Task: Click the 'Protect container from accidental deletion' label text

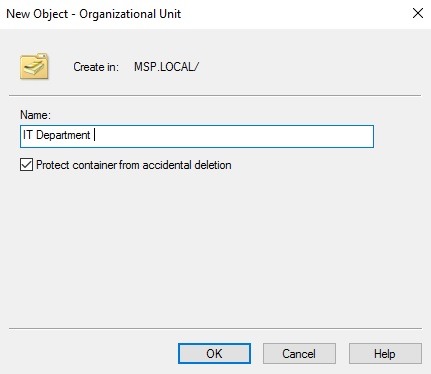Action: (134, 165)
